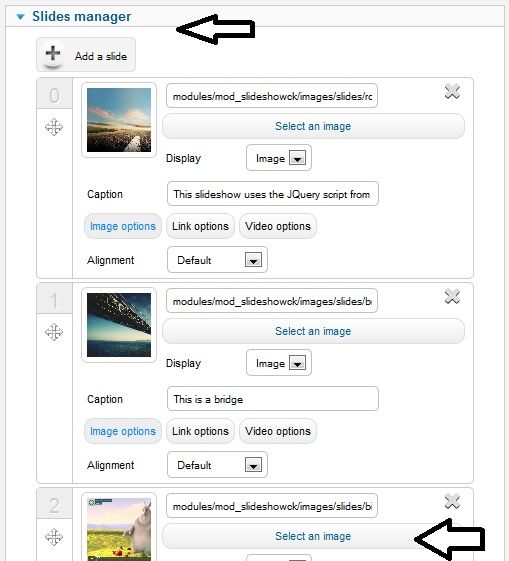Click the bridge thumbnail of slide 1
This screenshot has height=561, width=509.
(119, 325)
